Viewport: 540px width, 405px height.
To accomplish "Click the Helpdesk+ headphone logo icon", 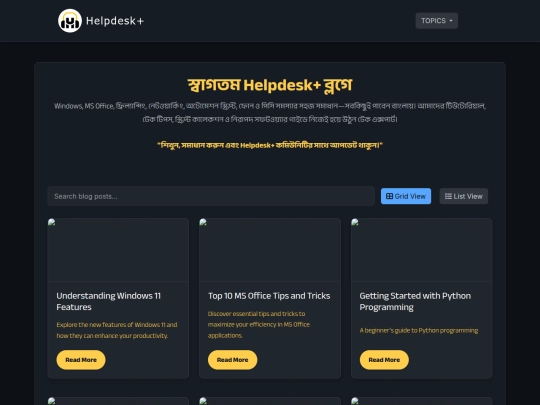I will [70, 21].
